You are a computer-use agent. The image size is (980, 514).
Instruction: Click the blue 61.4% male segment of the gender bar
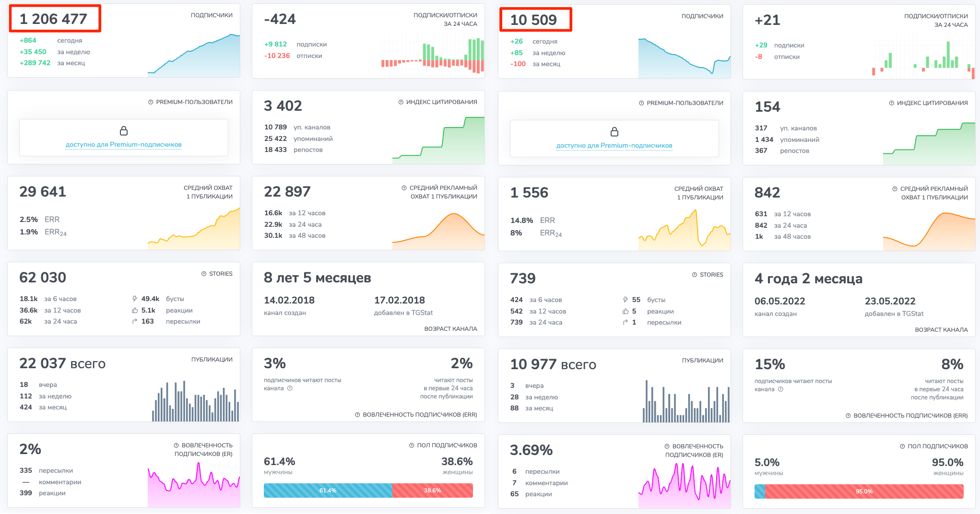(328, 491)
